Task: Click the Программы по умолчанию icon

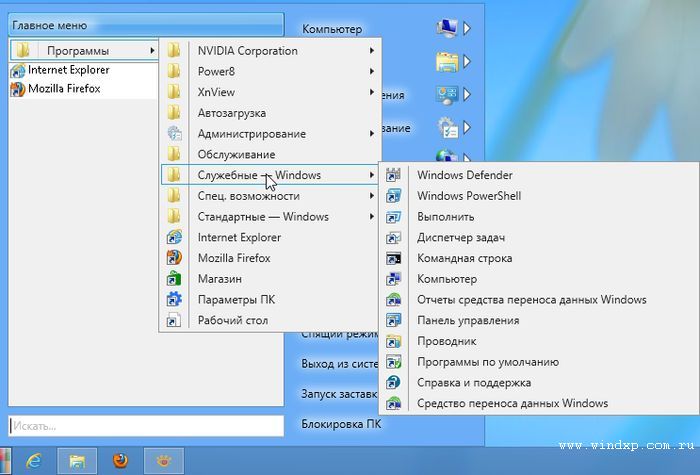Action: coord(393,362)
